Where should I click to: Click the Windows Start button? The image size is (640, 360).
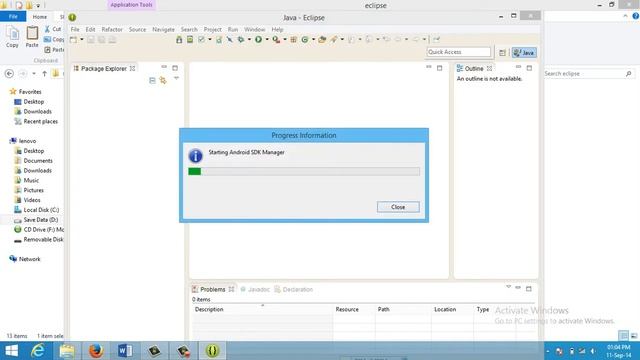(x=11, y=351)
